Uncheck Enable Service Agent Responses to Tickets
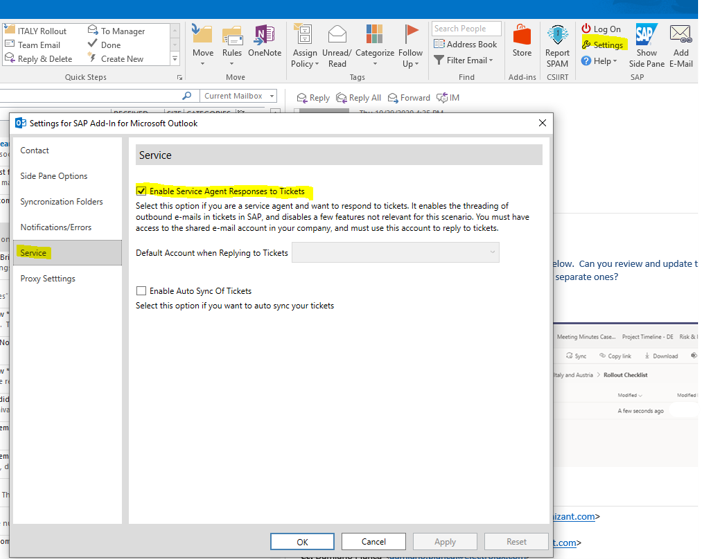 142,191
